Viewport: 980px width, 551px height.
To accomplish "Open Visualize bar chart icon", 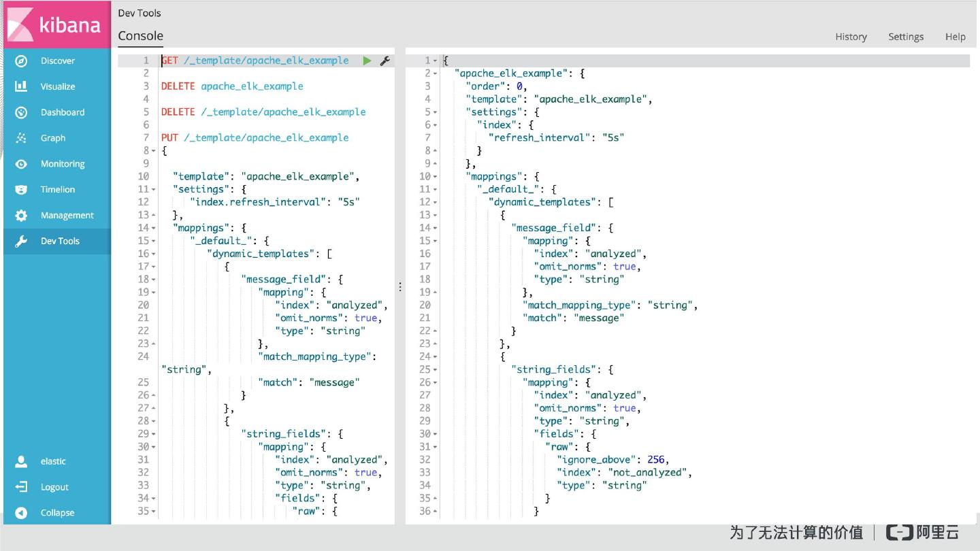I will [21, 86].
